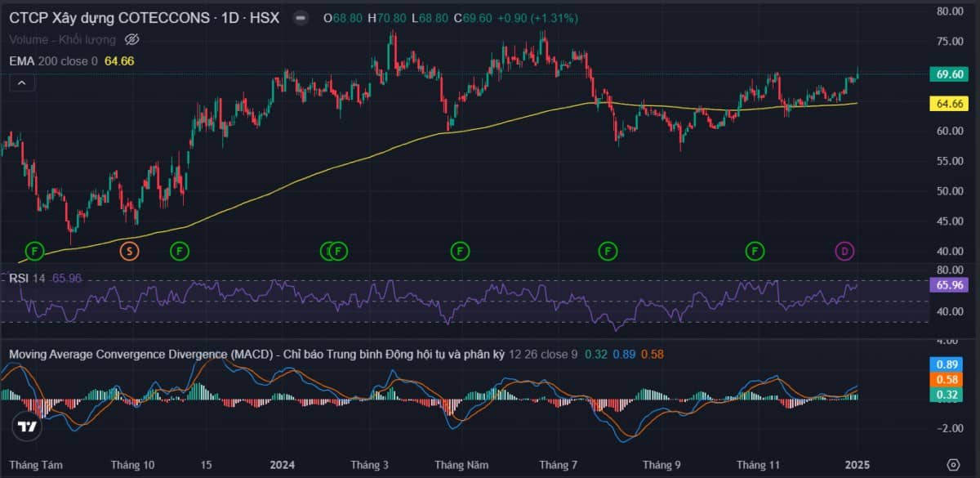This screenshot has width=980, height=478.
Task: Click the orange 0.58 signal value label
Action: pyautogui.click(x=949, y=380)
